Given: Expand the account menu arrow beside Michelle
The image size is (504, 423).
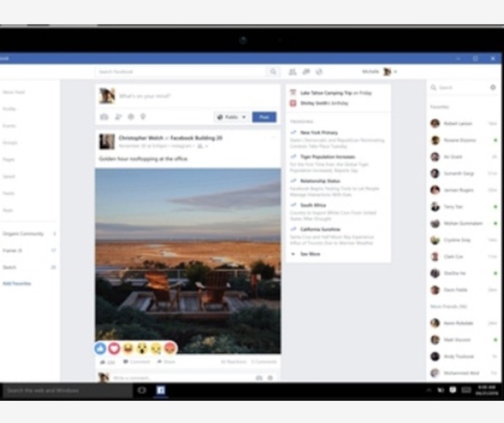Looking at the screenshot, I should (x=396, y=72).
